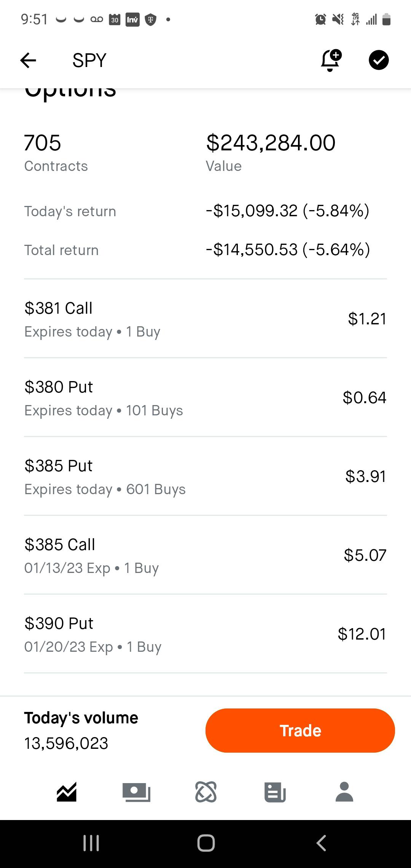Tap the Total return value
Screen dimensions: 411x868
[287, 250]
